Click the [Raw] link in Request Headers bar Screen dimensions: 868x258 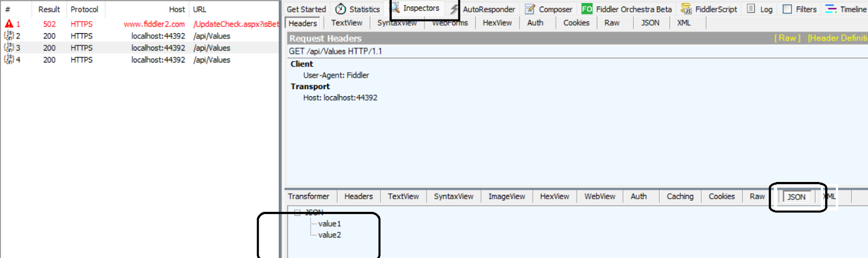coord(787,38)
